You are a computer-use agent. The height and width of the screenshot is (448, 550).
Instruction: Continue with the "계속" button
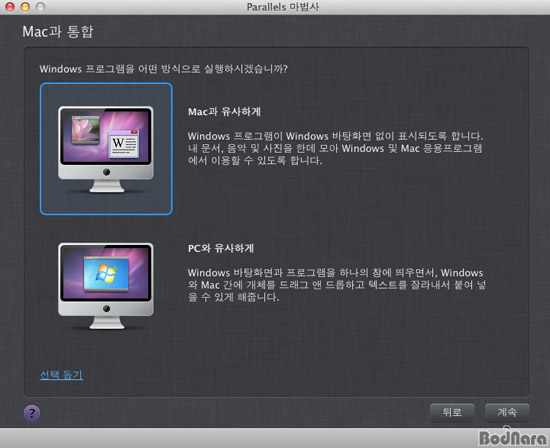pyautogui.click(x=507, y=412)
